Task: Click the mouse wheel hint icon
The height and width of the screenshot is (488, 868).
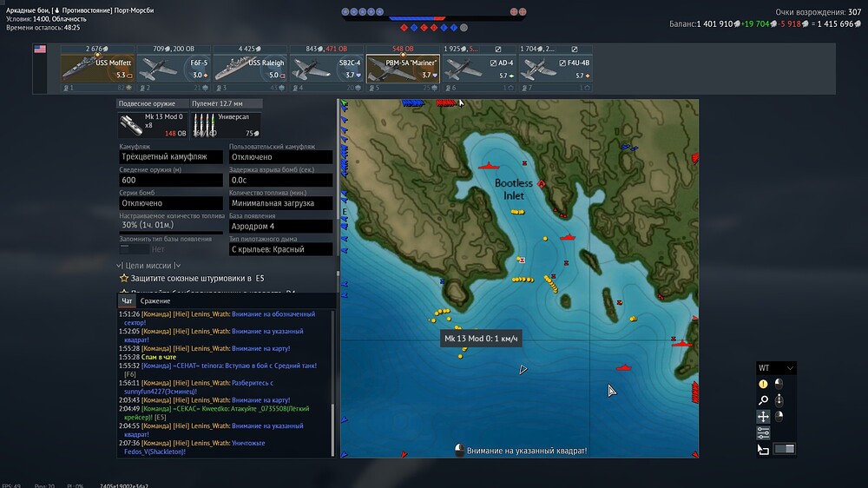Action: pyautogui.click(x=779, y=400)
